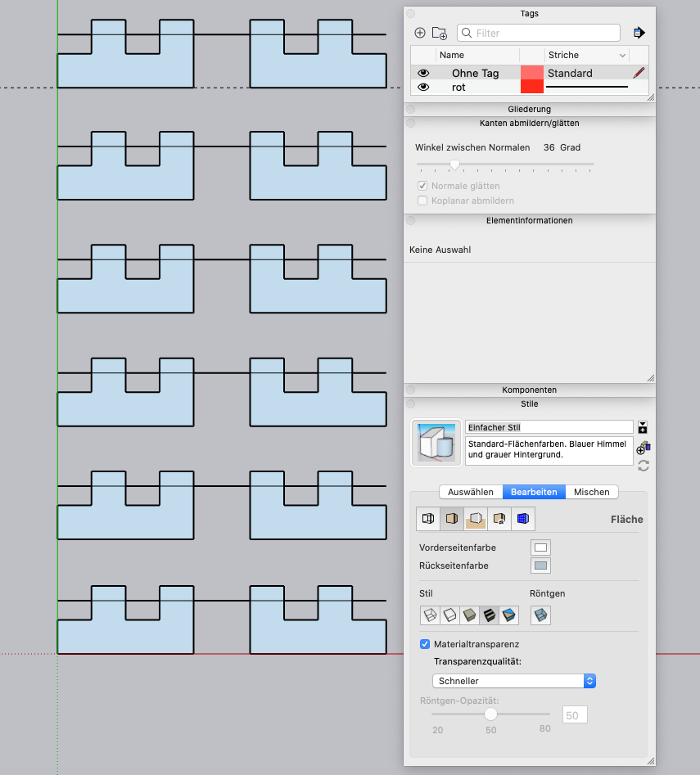Image resolution: width=700 pixels, height=775 pixels.
Task: Switch to the Auswählen tab
Action: click(x=471, y=492)
